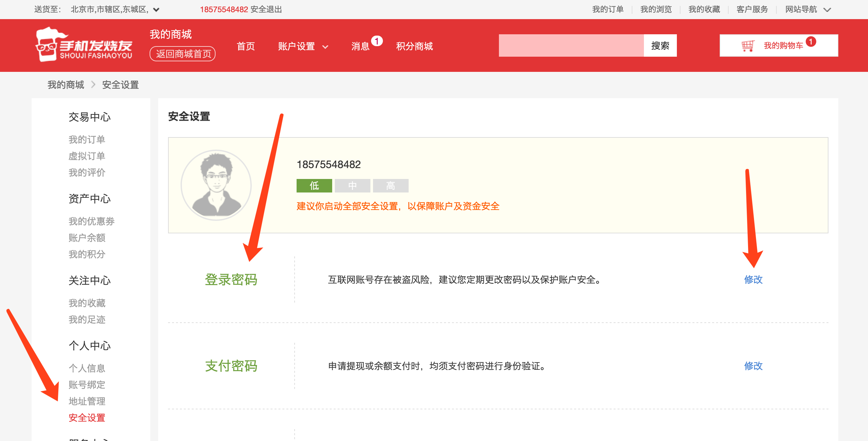The height and width of the screenshot is (441, 868).
Task: Click 个人中心 sidebar heading
Action: [x=89, y=345]
